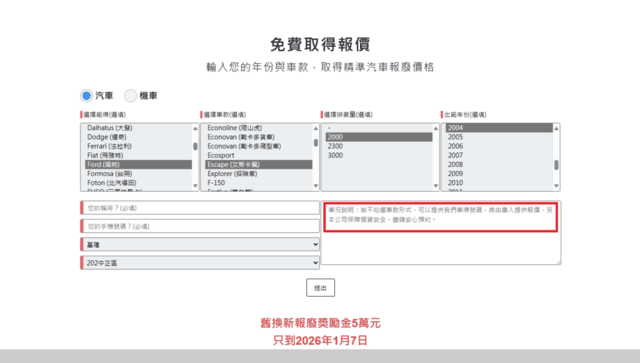This screenshot has height=363, width=640.
Task: Click the year list scrollbar thumb
Action: point(556,165)
